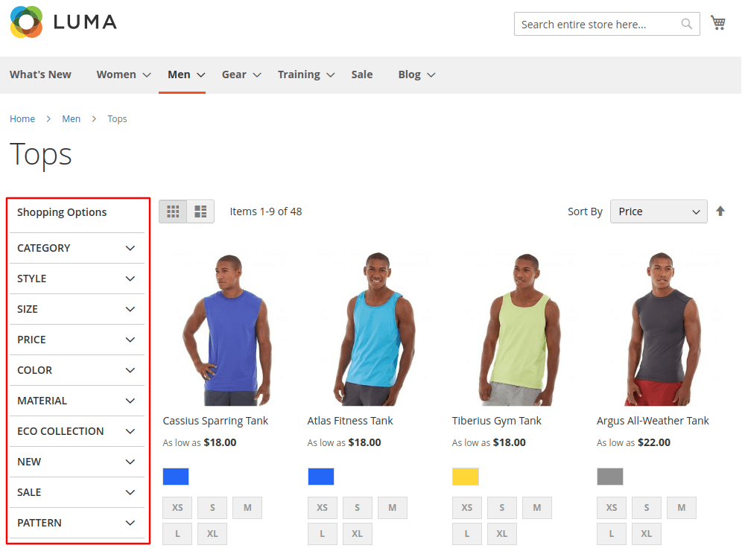Select size M for Atlas Fitness Tank
The image size is (745, 560).
392,508
